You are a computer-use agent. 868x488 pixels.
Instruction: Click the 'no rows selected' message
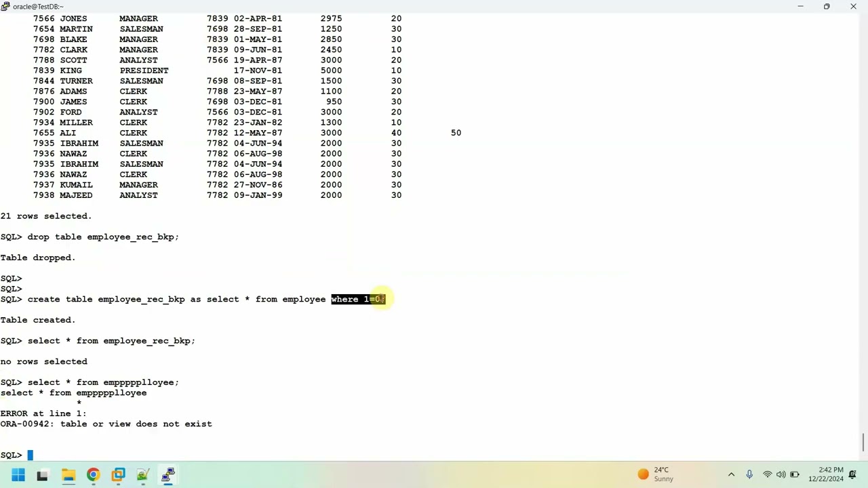[43, 361]
